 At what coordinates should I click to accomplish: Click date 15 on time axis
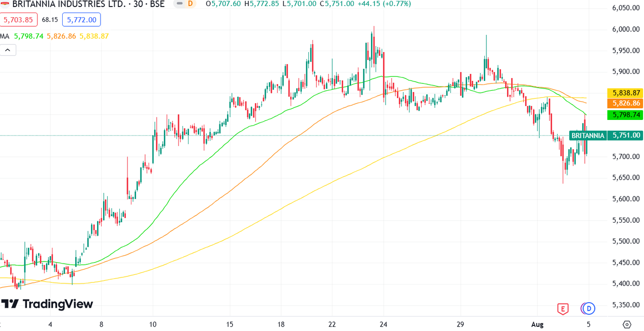pos(230,324)
